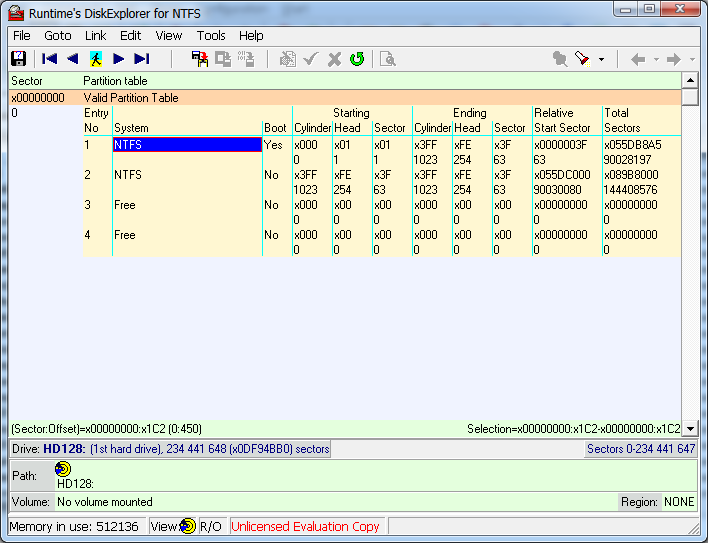Click the green refresh arrow icon

(x=357, y=59)
